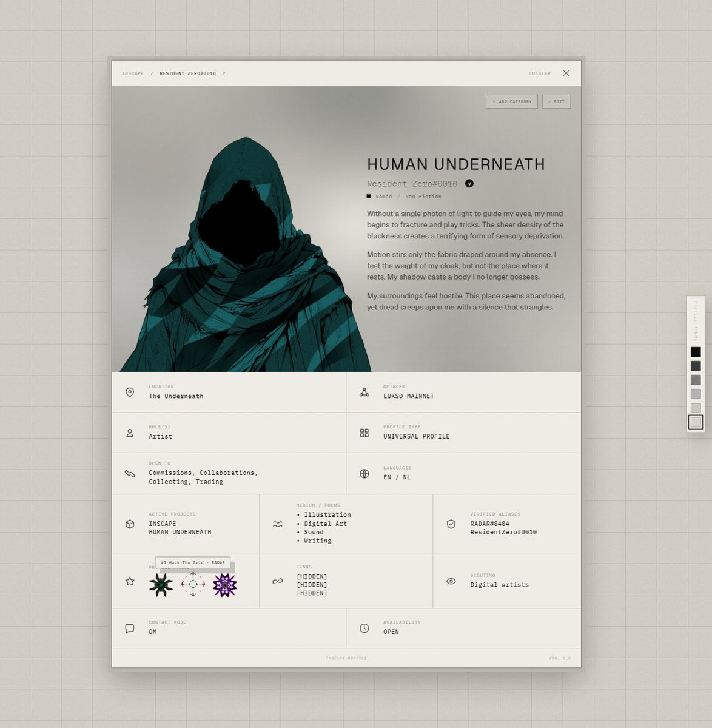The height and width of the screenshot is (728, 712).
Task: Click the verified badge beside Resident Zero#0010
Action: (469, 183)
